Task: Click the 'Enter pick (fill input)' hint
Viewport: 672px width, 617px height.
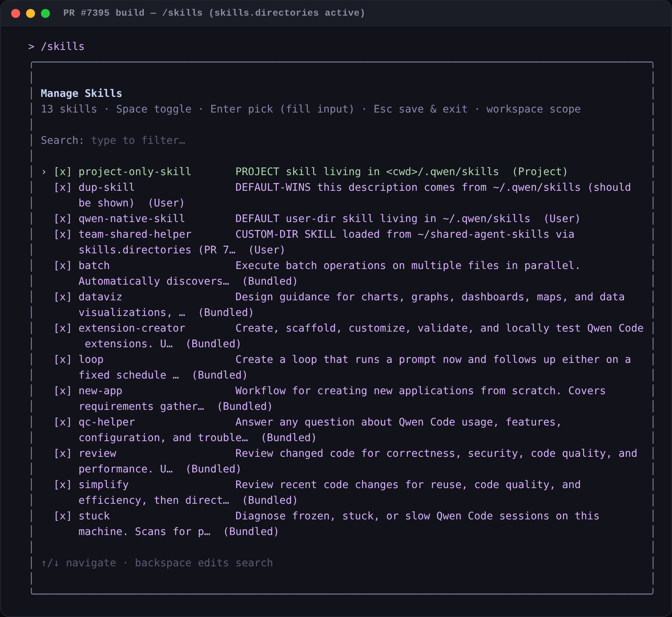Action: [282, 109]
